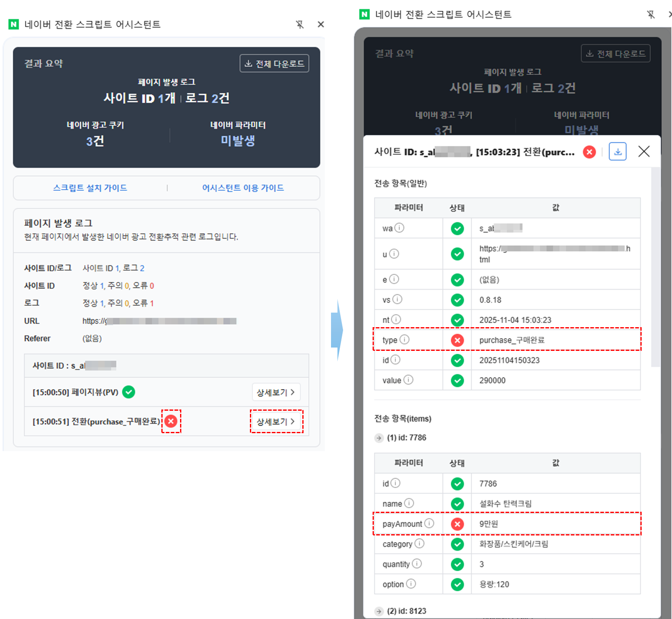672x619 pixels.
Task: Click the red error status for type row
Action: point(457,340)
